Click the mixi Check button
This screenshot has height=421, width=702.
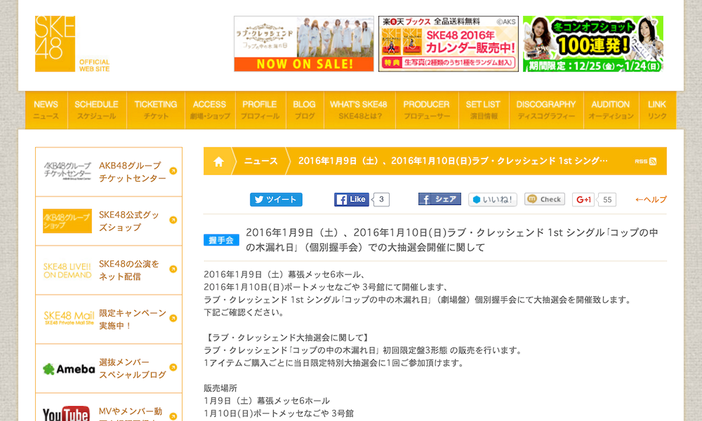click(544, 199)
